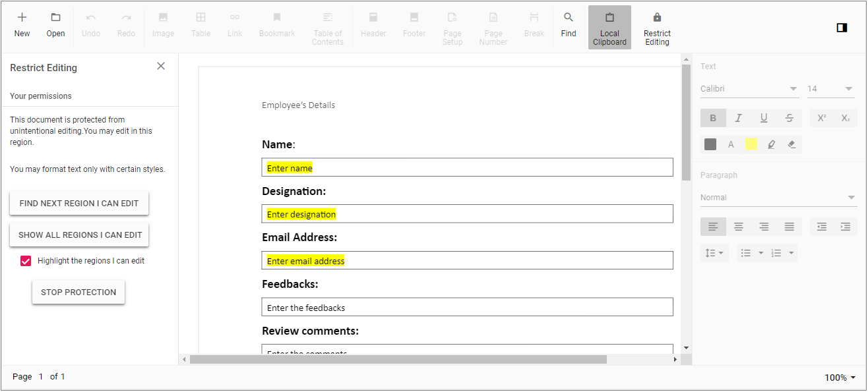Viewport: 868px width, 392px height.
Task: Click the text highlight pen icon
Action: click(x=771, y=144)
